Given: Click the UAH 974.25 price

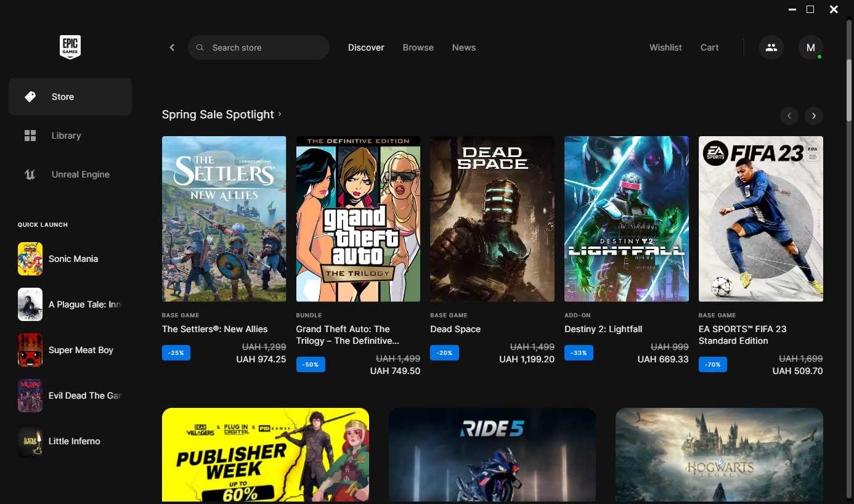Looking at the screenshot, I should [x=261, y=359].
